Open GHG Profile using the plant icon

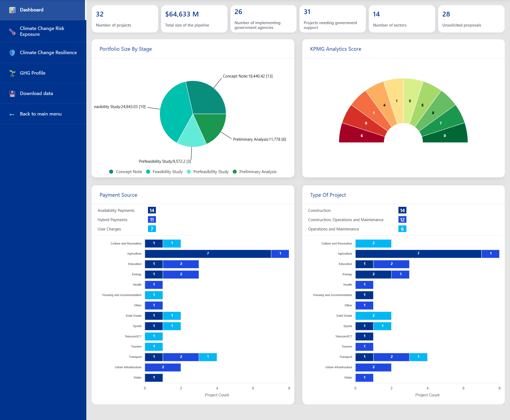coord(12,73)
